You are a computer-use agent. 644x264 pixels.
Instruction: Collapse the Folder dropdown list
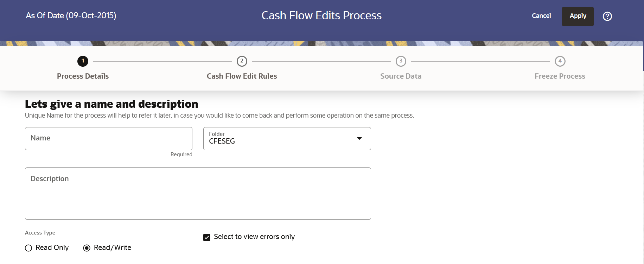[359, 139]
